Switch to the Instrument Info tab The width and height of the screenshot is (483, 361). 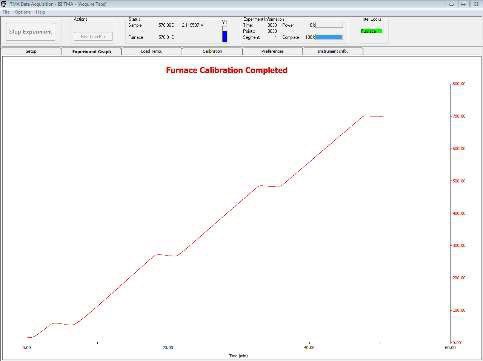tap(332, 51)
